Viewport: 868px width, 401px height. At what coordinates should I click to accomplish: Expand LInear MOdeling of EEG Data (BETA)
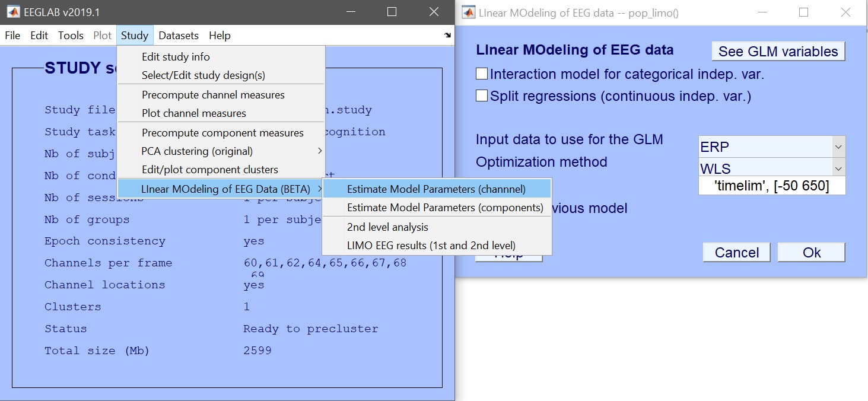tap(221, 189)
